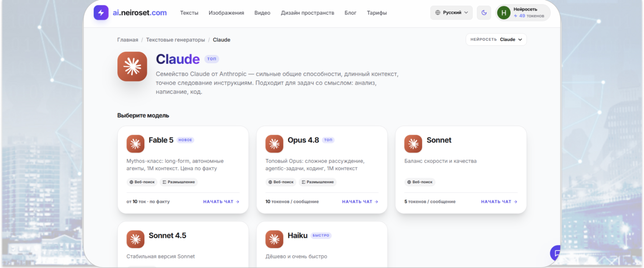Click the Haiku model title

pos(297,236)
